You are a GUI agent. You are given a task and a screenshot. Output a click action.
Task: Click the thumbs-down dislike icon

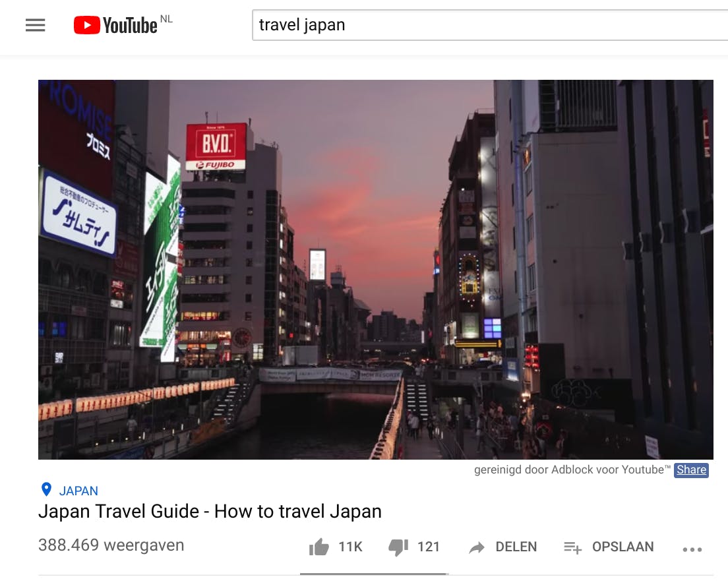[398, 547]
